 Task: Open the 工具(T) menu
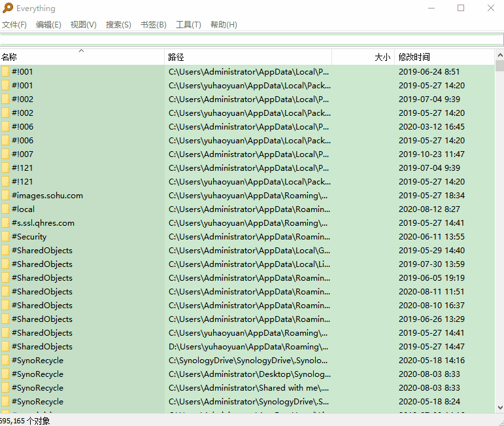pos(188,25)
